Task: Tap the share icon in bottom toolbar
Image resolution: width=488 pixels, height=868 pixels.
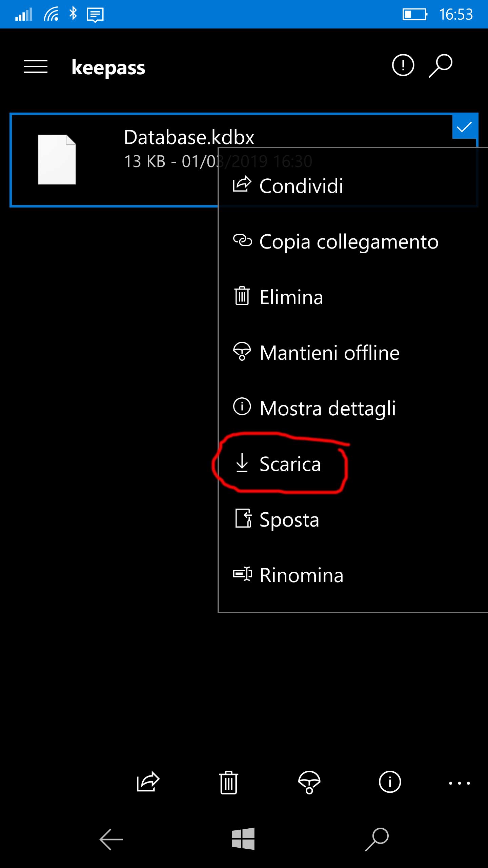Action: (x=148, y=782)
